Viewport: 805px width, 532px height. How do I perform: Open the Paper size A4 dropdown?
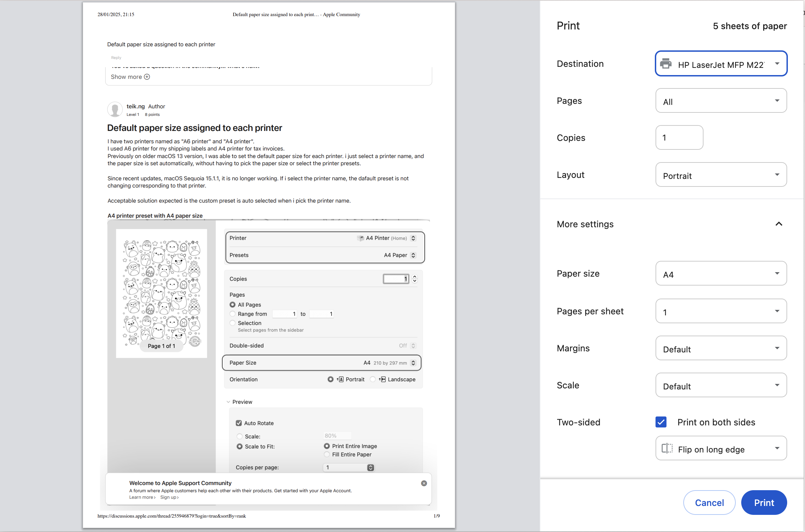pyautogui.click(x=721, y=274)
